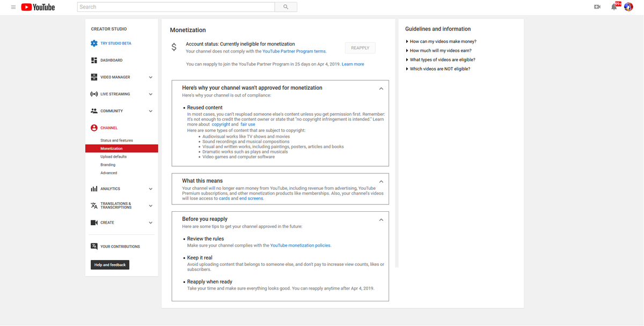Click the Account status ineligible text
Viewport: 644px width, 326px height.
point(240,44)
